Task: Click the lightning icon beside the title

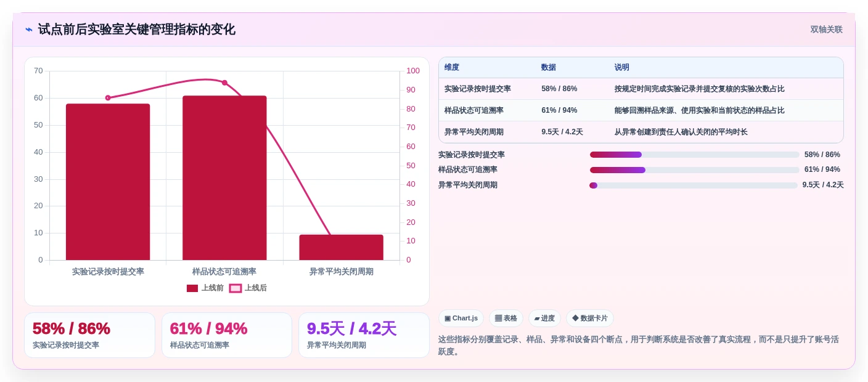Action: [x=29, y=30]
